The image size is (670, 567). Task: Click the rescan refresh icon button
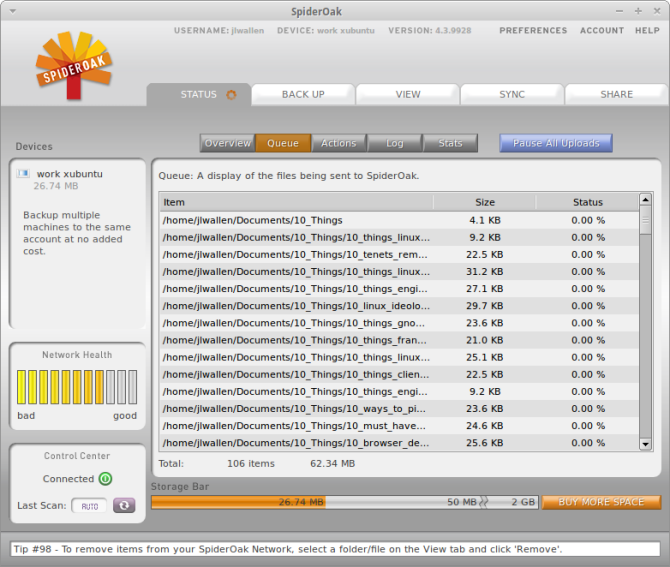[x=124, y=505]
